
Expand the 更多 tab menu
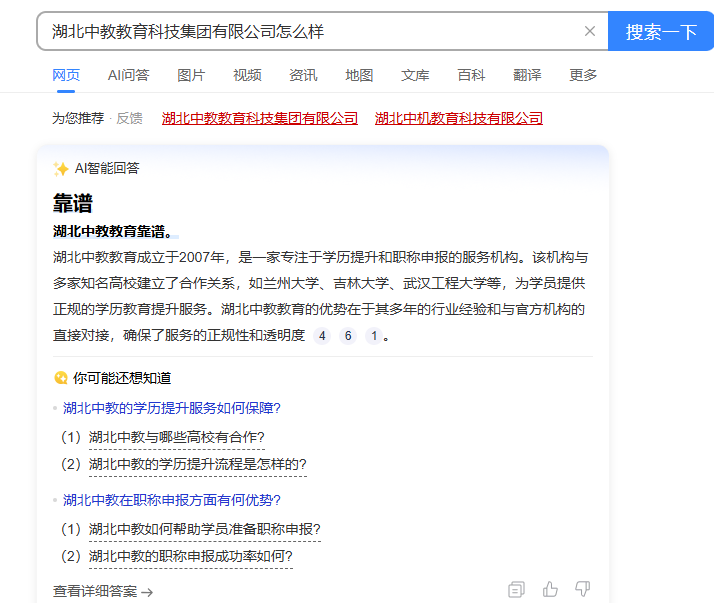tap(583, 75)
